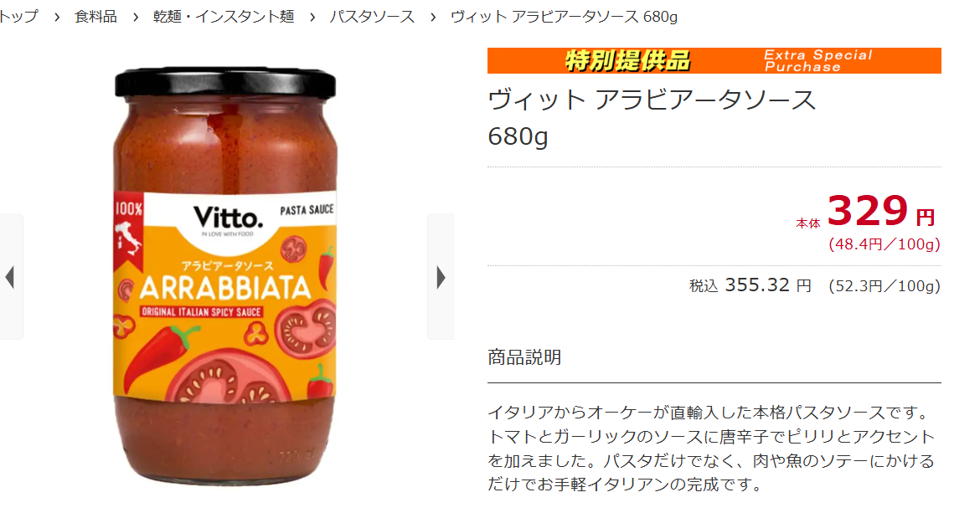
Task: Click the chevron after トップ
Action: pyautogui.click(x=57, y=18)
